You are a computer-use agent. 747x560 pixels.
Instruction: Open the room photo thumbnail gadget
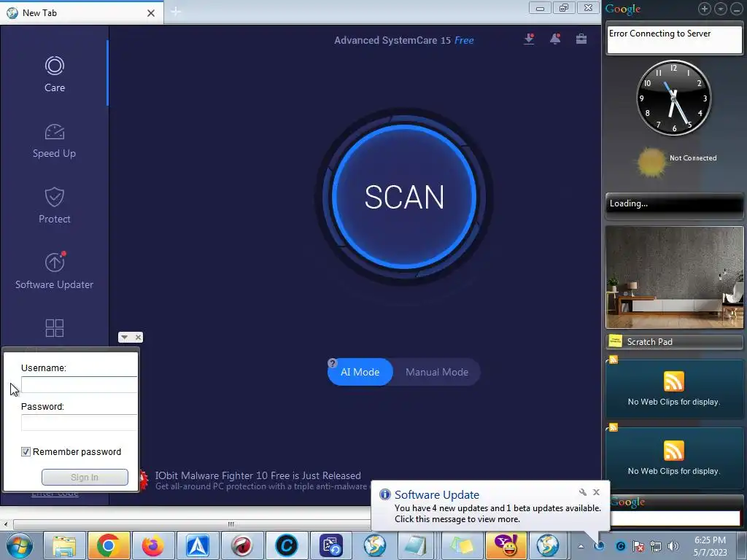click(x=675, y=277)
